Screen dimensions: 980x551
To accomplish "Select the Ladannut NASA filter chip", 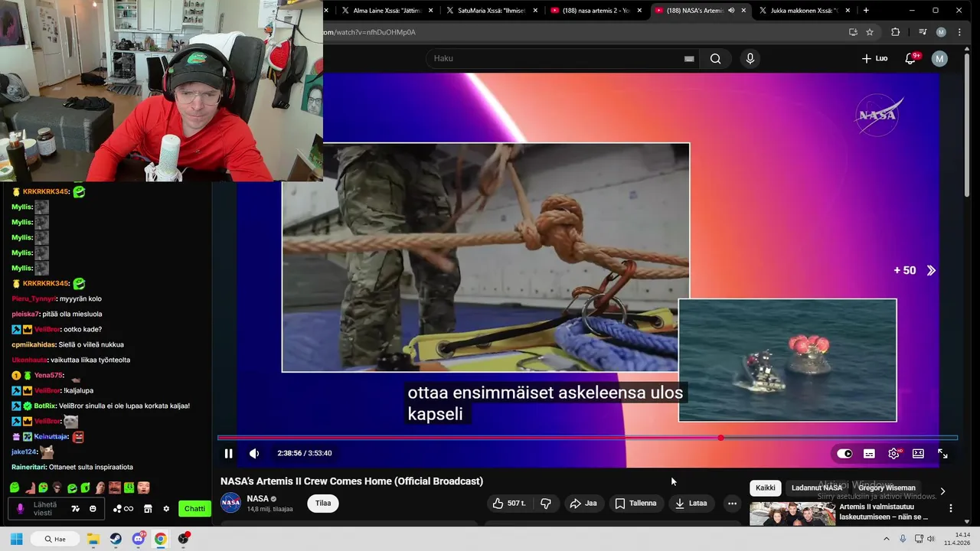I will 816,487.
